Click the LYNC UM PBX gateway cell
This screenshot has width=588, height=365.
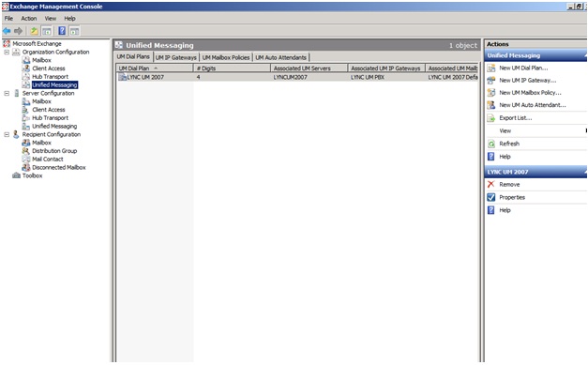(x=368, y=77)
